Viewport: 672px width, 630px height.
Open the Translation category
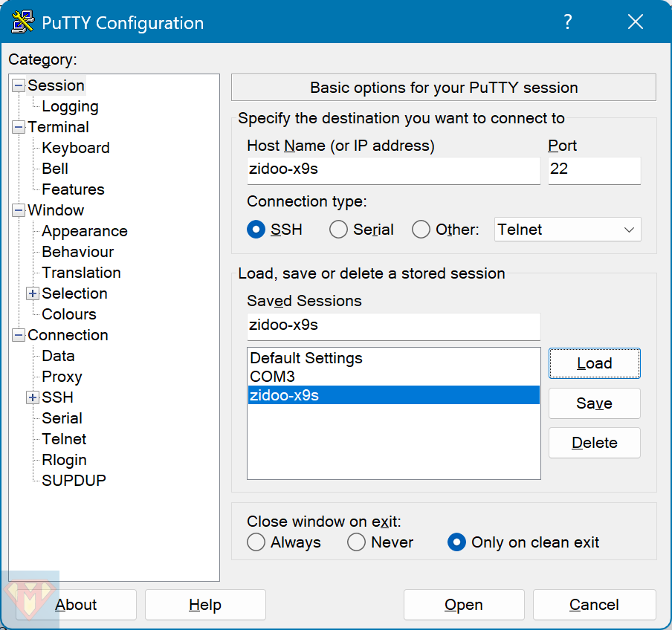[82, 273]
